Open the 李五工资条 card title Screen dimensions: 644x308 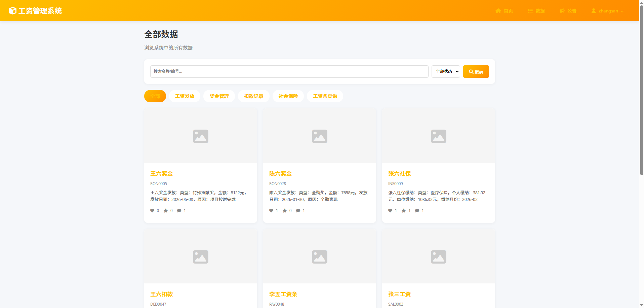283,294
